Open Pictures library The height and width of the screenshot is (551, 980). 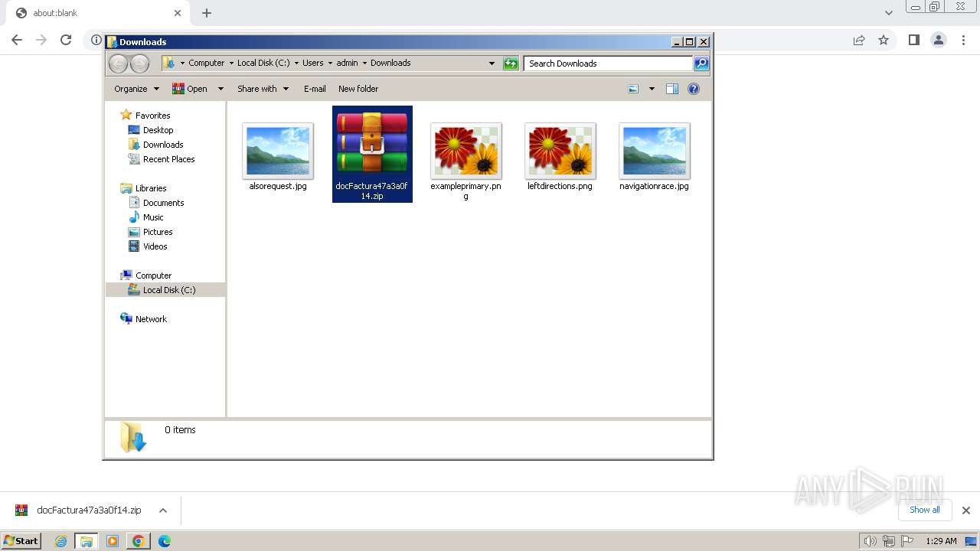pos(158,232)
